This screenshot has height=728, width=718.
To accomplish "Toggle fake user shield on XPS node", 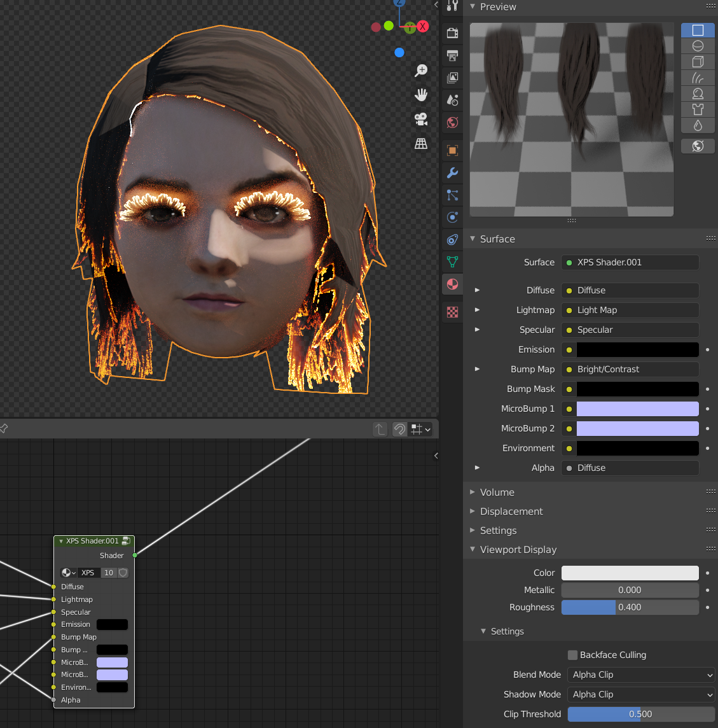I will pos(123,573).
